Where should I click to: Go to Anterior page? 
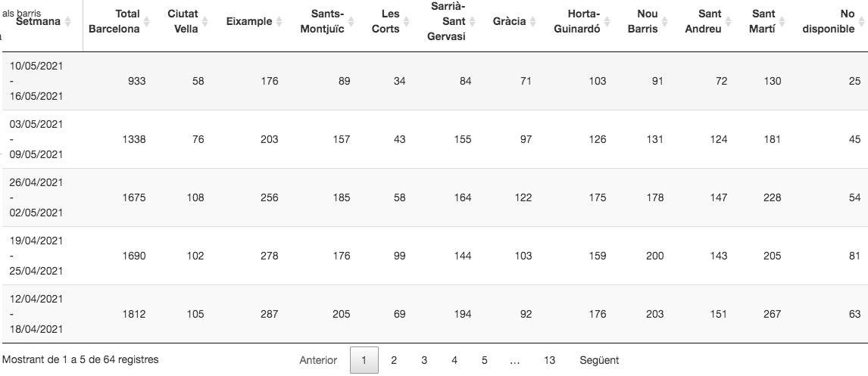[318, 360]
